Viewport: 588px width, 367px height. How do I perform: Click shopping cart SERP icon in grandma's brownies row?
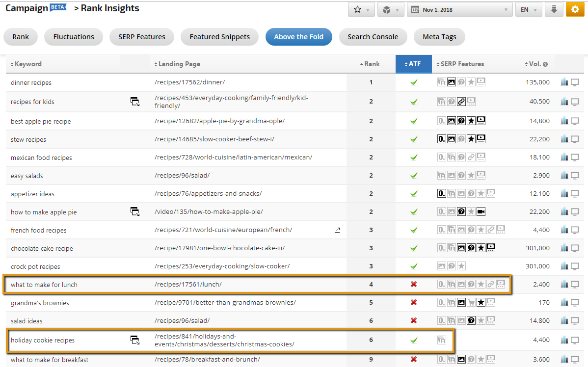click(x=471, y=303)
